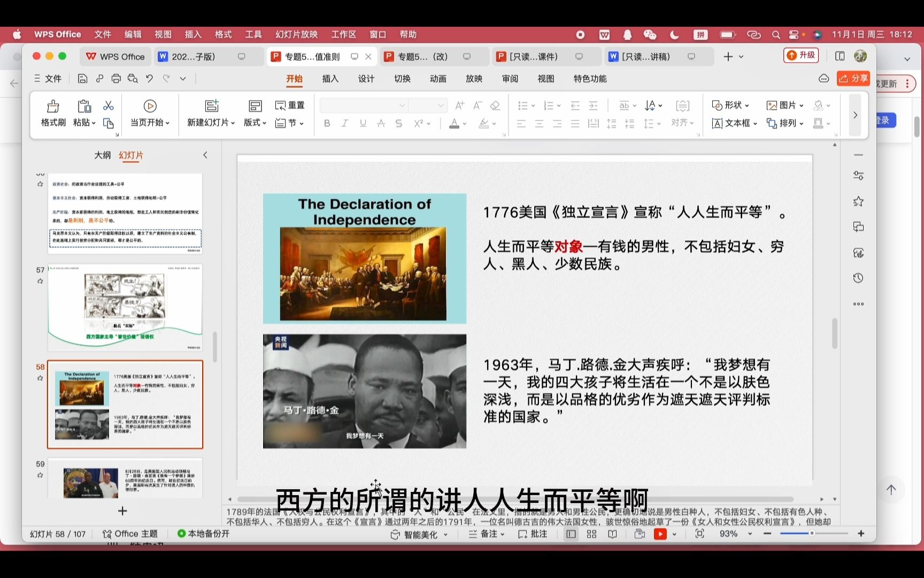Click the Increase Font Size icon
Image resolution: width=924 pixels, height=578 pixels.
459,105
